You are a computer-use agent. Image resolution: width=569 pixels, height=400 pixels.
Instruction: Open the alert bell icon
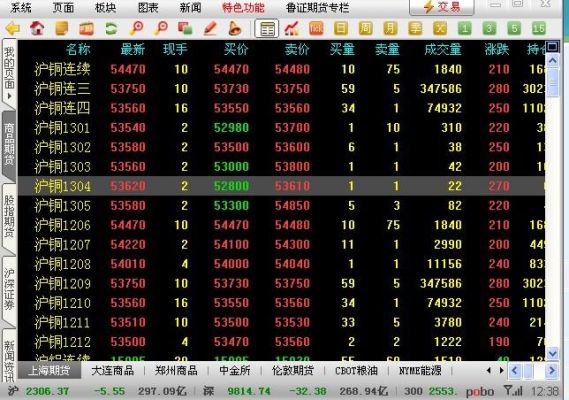point(235,28)
